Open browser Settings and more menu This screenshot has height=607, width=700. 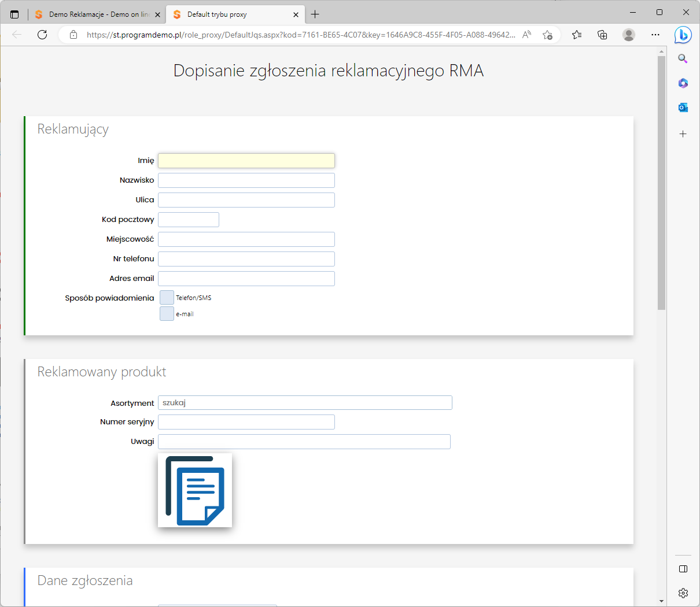pos(655,35)
